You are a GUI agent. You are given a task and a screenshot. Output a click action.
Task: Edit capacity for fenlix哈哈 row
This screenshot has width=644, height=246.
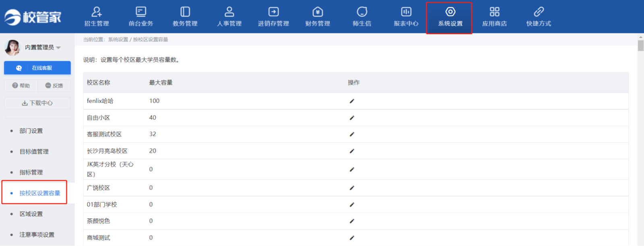(x=352, y=101)
